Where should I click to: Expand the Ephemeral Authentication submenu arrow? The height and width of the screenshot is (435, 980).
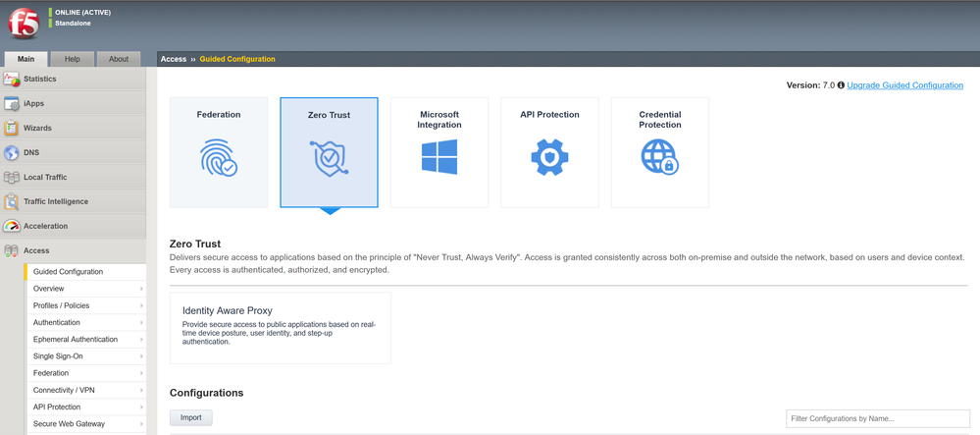pos(141,339)
